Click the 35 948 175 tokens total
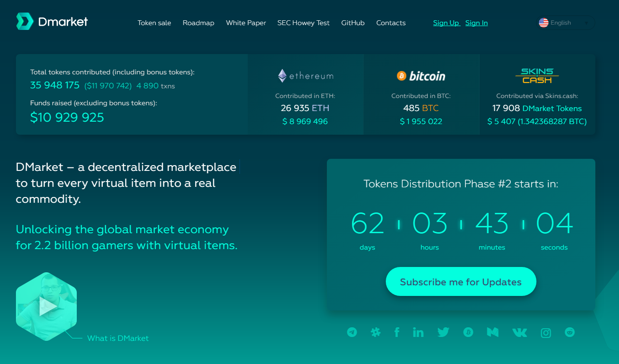The height and width of the screenshot is (364, 619). pyautogui.click(x=55, y=85)
